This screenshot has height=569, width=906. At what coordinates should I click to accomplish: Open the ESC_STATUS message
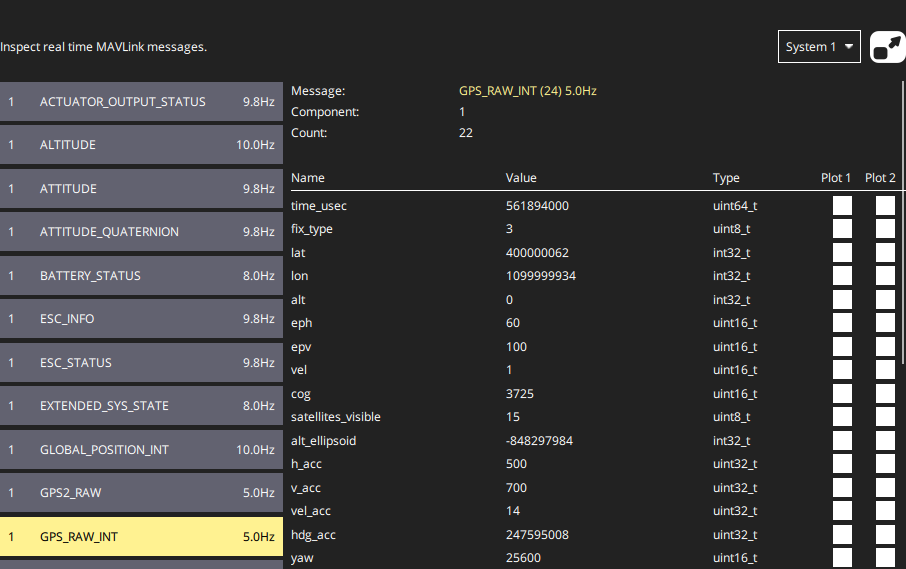click(x=141, y=363)
